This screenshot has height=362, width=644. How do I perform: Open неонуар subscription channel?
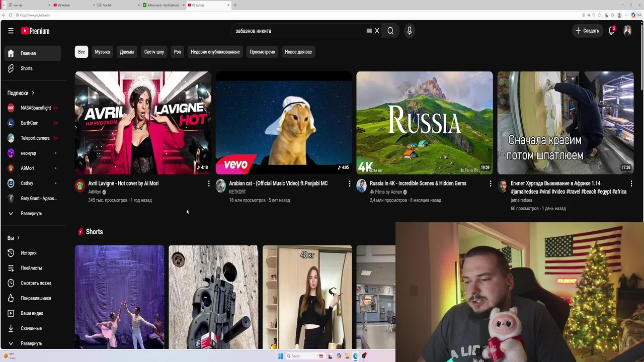pos(33,153)
